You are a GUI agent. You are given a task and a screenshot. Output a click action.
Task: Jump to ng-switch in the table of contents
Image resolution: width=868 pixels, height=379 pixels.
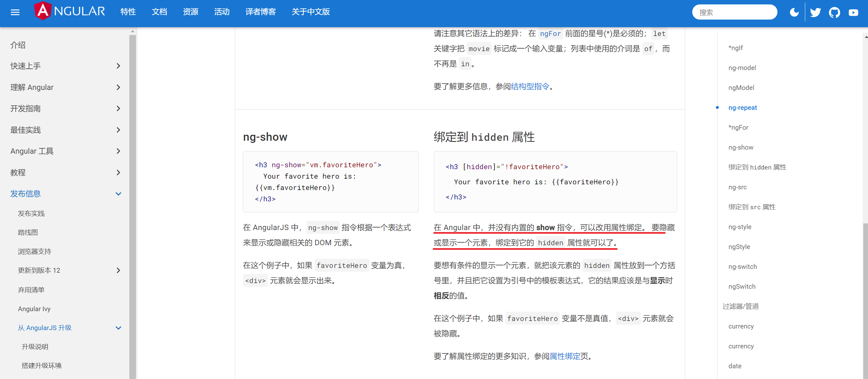coord(742,266)
